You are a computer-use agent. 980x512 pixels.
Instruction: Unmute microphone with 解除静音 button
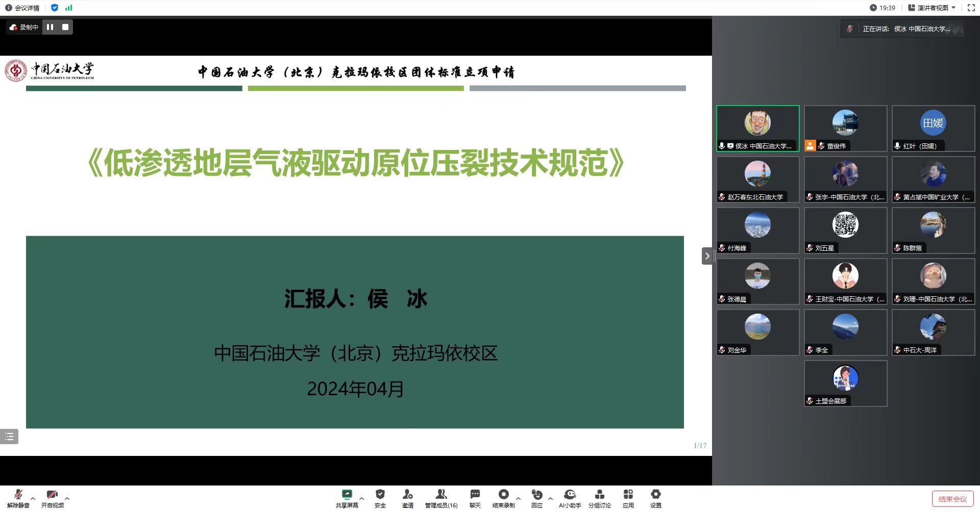(18, 498)
